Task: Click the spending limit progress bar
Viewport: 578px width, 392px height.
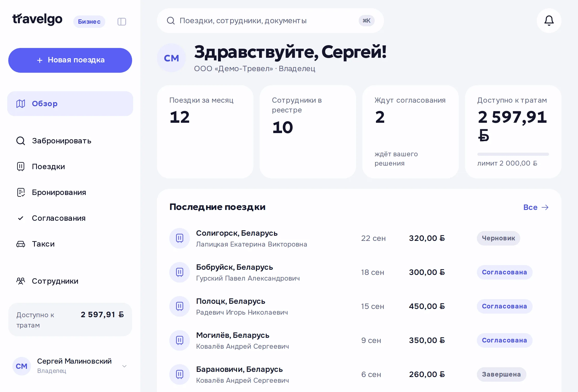Action: (x=513, y=154)
